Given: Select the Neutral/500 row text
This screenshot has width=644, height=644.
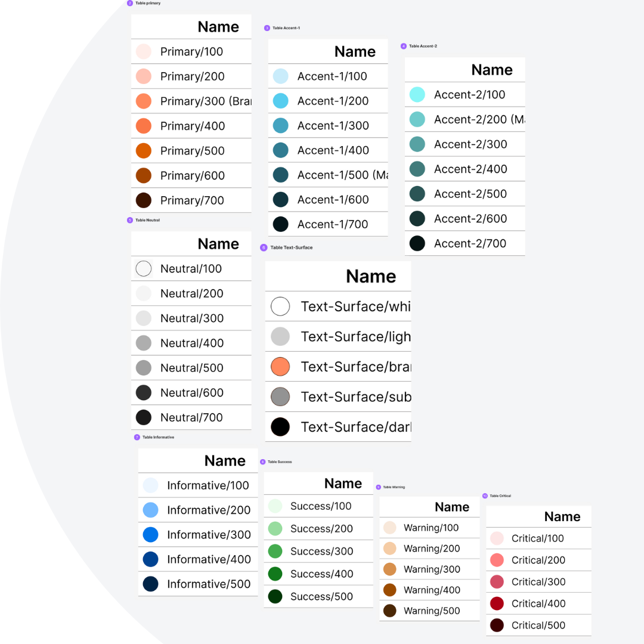Looking at the screenshot, I should click(192, 368).
